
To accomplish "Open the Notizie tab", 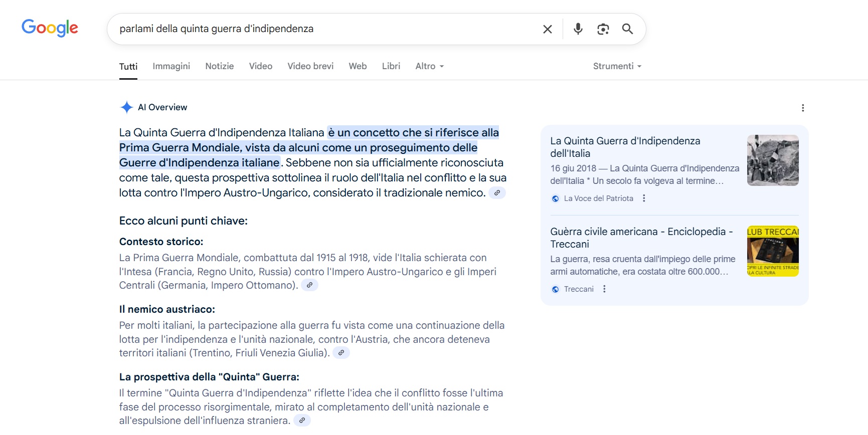I will tap(220, 66).
